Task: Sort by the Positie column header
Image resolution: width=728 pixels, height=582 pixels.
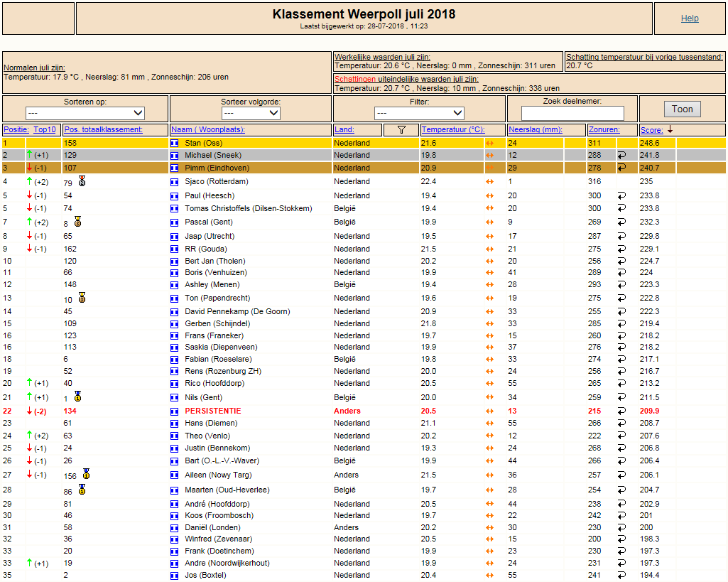Action: [x=16, y=129]
